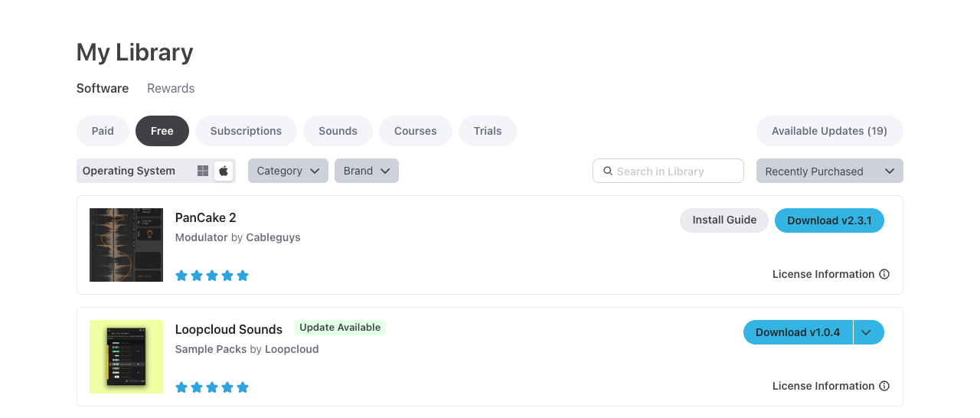Click the first star of Loopcloud Sounds rating
Viewport: 980px width, 418px height.
(181, 387)
